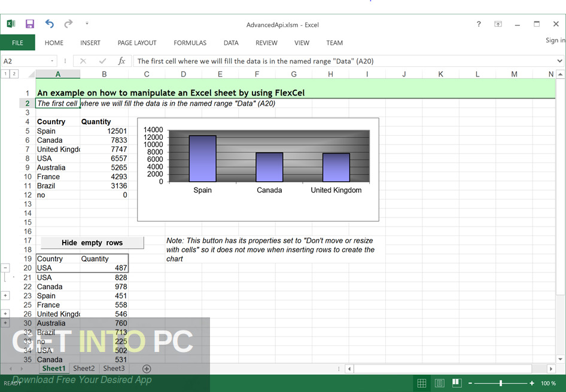Image resolution: width=566 pixels, height=392 pixels.
Task: Open the PAGE LAYOUT tab
Action: 137,42
